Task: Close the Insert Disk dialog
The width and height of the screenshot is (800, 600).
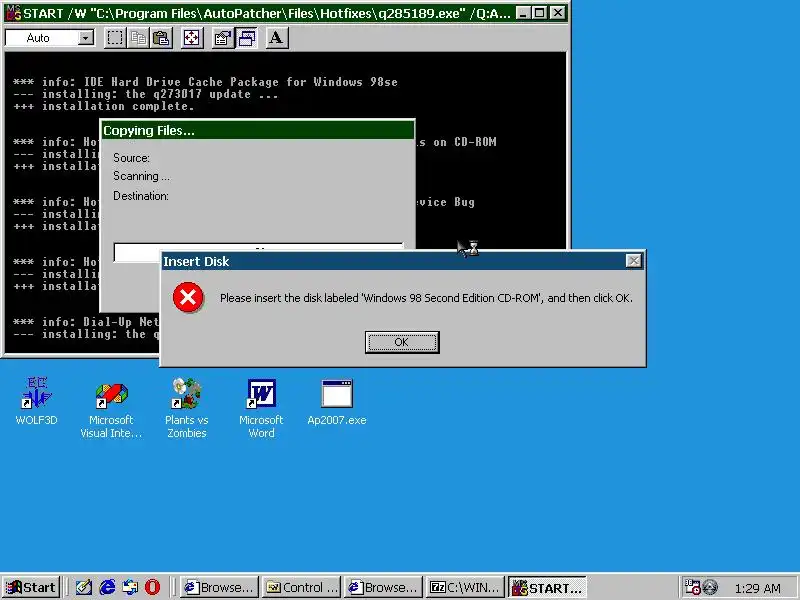Action: coord(633,261)
